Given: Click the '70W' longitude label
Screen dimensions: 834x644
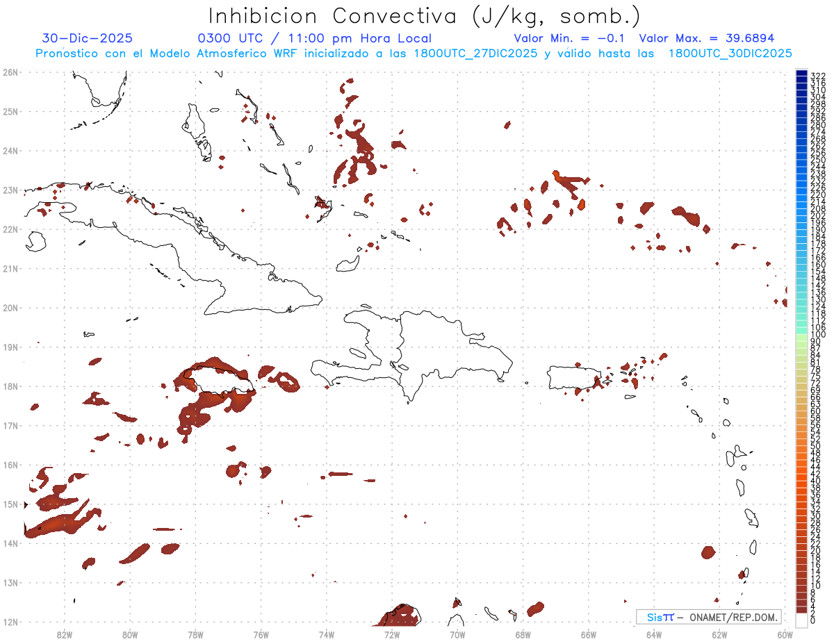Looking at the screenshot, I should [457, 634].
